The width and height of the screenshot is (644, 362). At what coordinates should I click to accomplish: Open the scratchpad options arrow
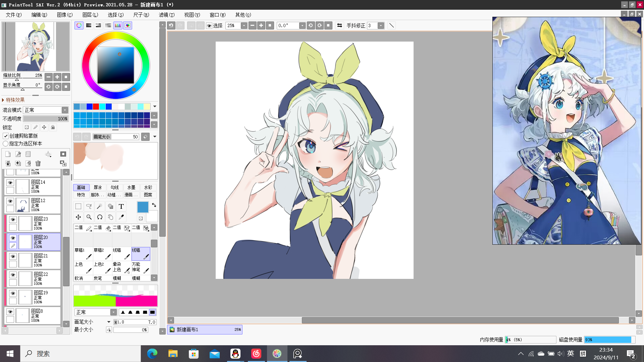pos(155,137)
